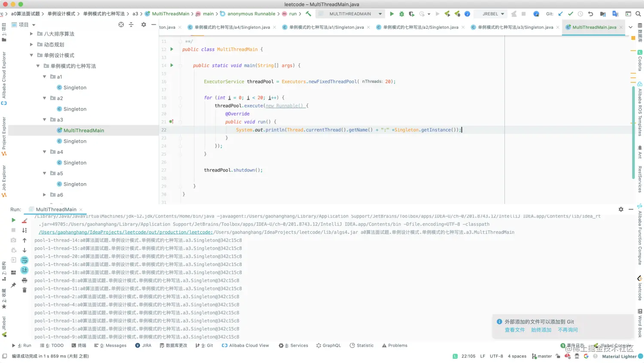Expand the 八大排序算法 folder
The width and height of the screenshot is (644, 363).
point(31,33)
